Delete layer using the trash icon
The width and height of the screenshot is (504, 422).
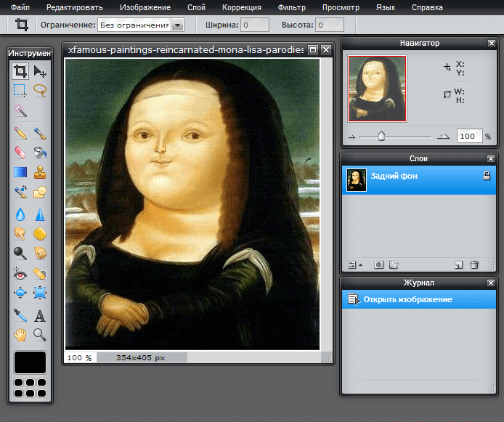coord(474,265)
